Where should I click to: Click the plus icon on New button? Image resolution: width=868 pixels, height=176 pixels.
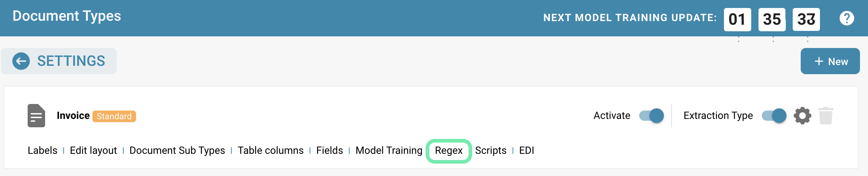click(x=819, y=61)
